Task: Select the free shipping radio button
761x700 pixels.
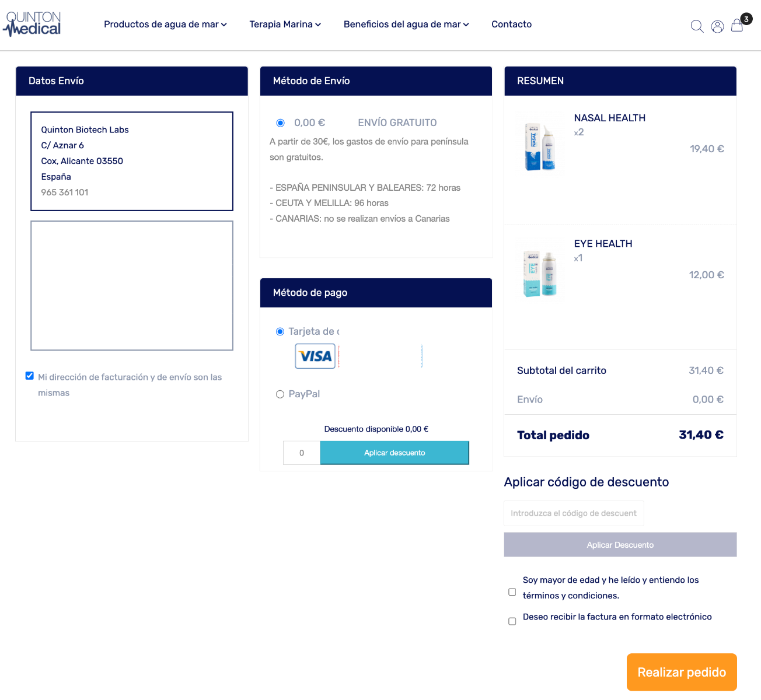Action: click(281, 123)
